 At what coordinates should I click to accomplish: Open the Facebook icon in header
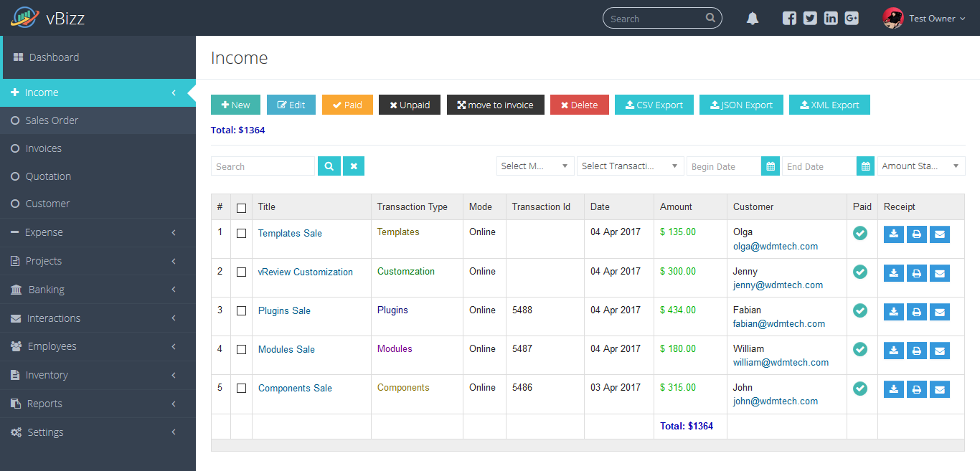click(789, 19)
